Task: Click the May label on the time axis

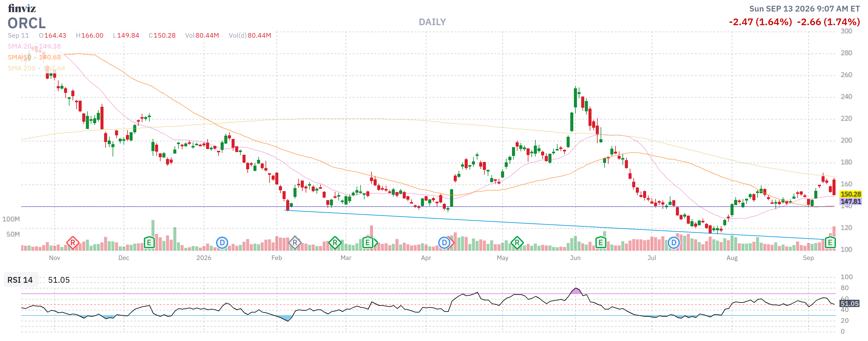Action: click(502, 258)
